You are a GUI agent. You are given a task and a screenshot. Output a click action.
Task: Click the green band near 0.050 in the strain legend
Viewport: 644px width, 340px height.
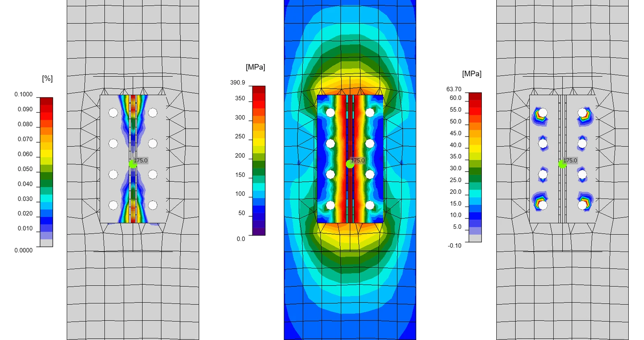46,168
